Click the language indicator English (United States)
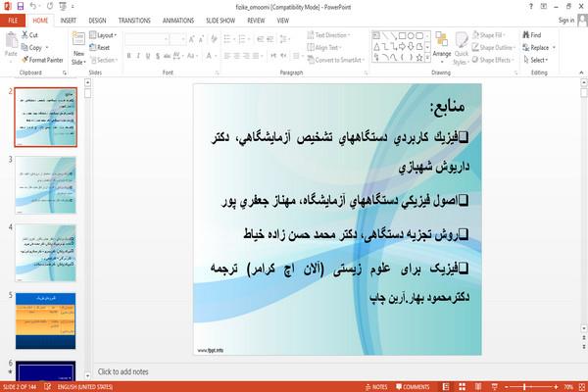The image size is (588, 392). pyautogui.click(x=84, y=387)
